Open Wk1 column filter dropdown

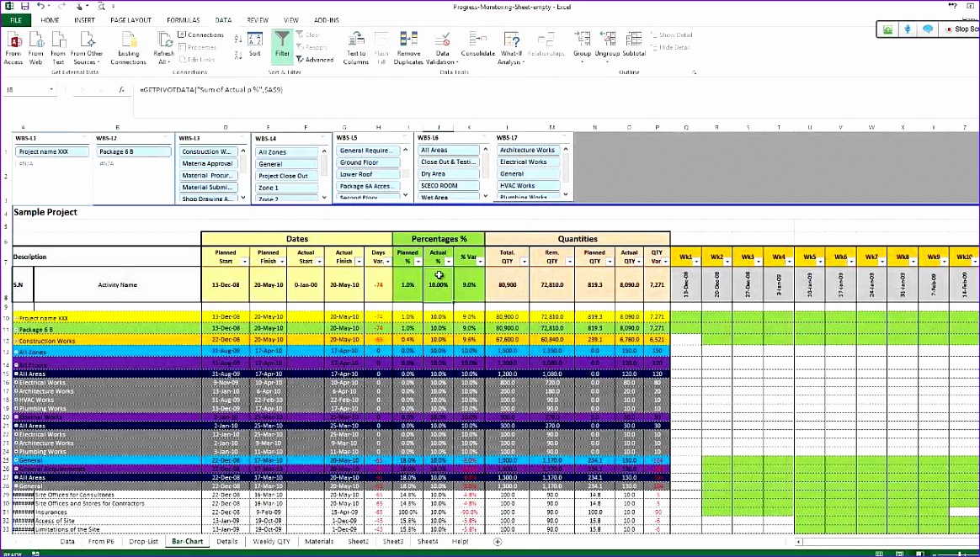coord(696,263)
